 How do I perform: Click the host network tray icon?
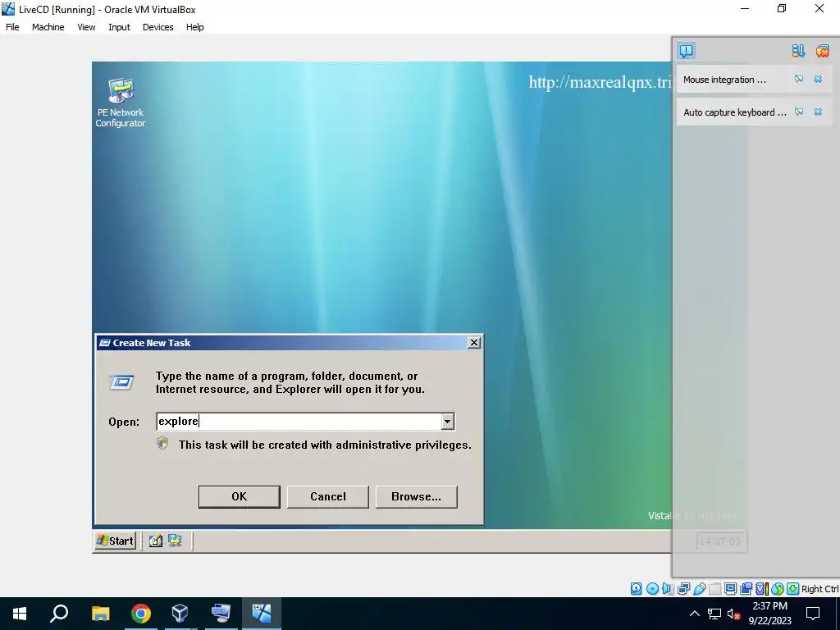(714, 614)
